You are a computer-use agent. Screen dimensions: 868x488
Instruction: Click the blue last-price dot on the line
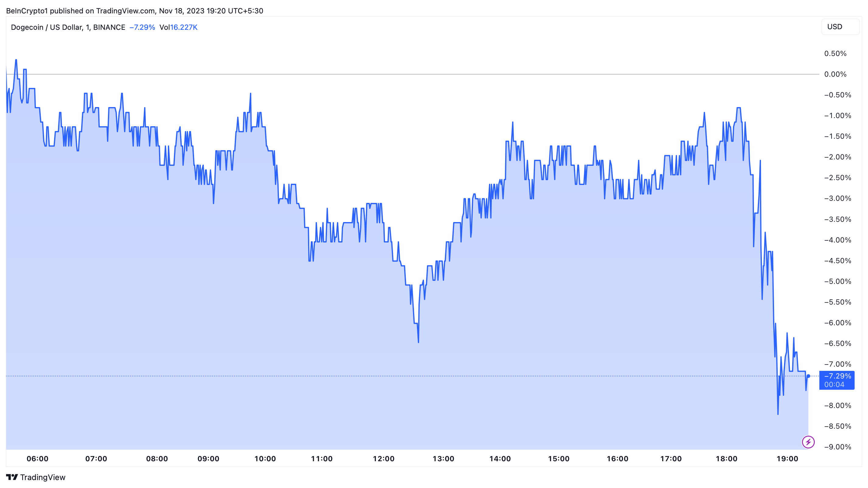click(808, 376)
